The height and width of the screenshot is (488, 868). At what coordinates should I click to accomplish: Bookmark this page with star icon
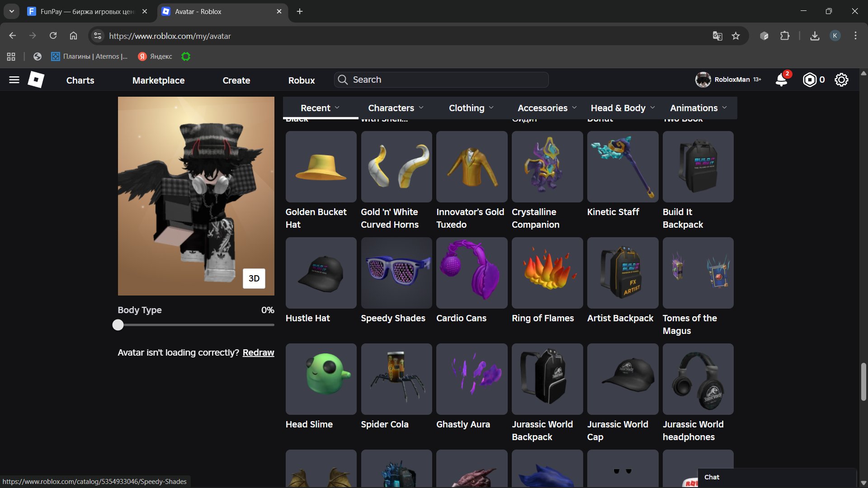(736, 36)
